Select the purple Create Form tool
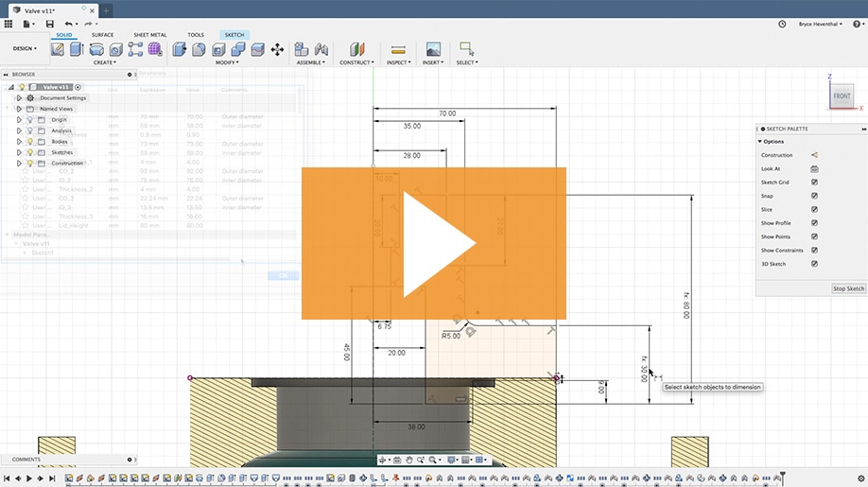The width and height of the screenshot is (868, 487). pyautogui.click(x=155, y=49)
